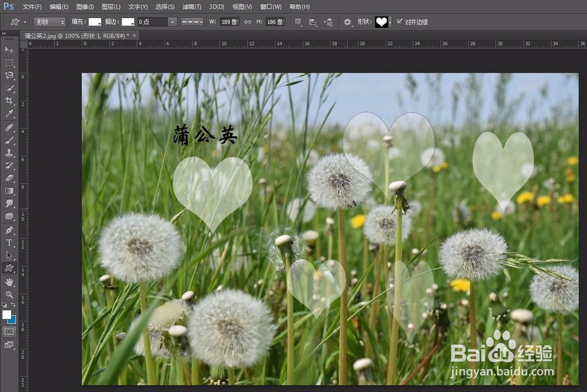This screenshot has height=392, width=587.
Task: Select the Sponge tool
Action: pyautogui.click(x=9, y=216)
